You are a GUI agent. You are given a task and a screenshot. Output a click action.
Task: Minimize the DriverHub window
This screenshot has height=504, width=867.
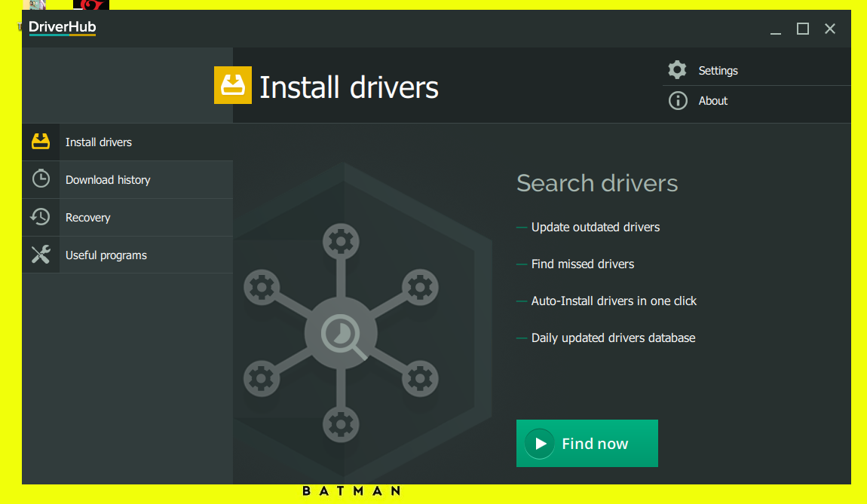[776, 29]
